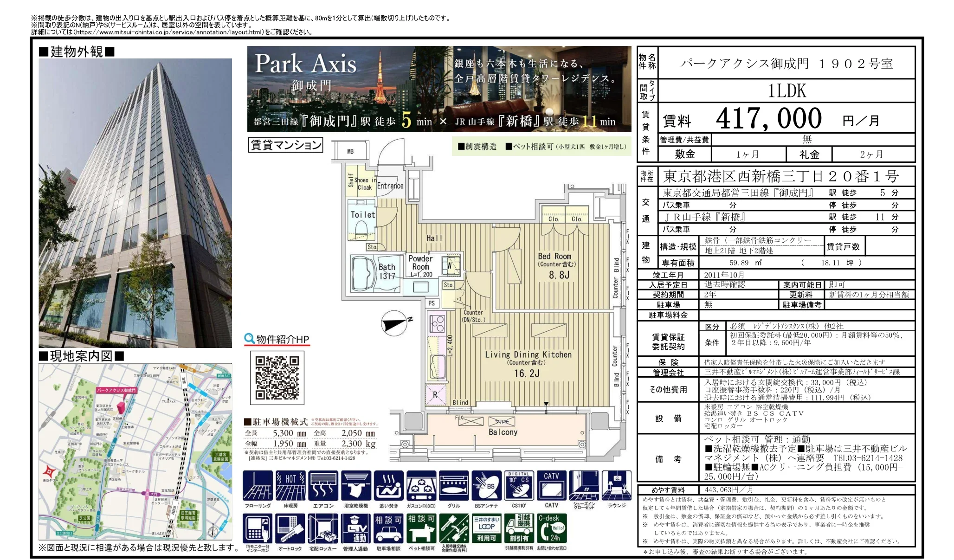Select the CATV television icon
The image size is (954, 560).
pyautogui.click(x=552, y=486)
